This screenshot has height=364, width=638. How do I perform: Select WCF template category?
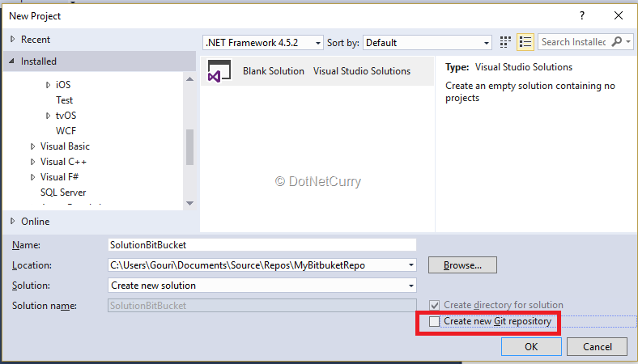66,131
